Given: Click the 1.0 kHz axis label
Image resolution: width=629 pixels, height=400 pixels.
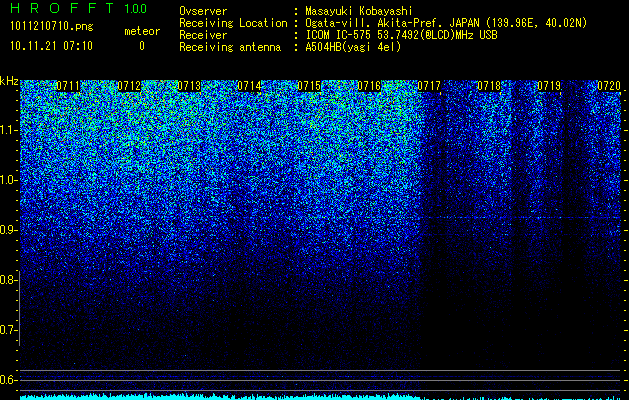Looking at the screenshot, I should (8, 180).
